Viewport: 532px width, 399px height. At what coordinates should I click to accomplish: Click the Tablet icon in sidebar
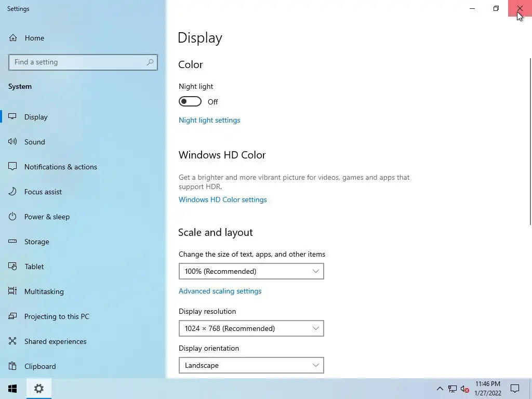point(12,267)
